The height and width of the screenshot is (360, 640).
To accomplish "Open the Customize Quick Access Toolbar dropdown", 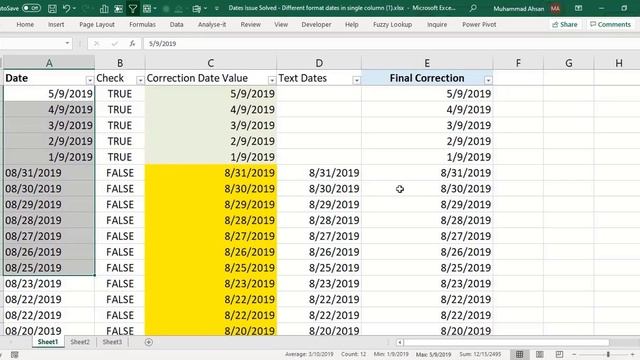I will click(217, 8).
